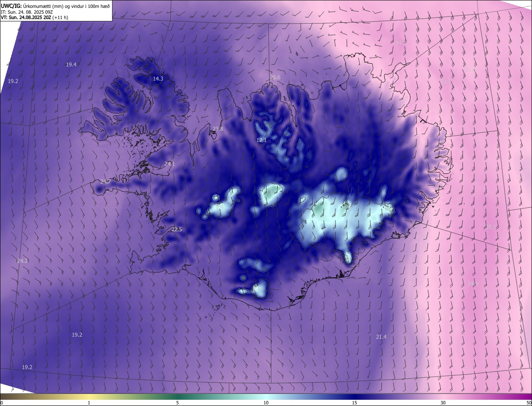Screen dimensions: 532x406
Task: Click the 14.3 value over the Westfjords
Action: (x=158, y=78)
